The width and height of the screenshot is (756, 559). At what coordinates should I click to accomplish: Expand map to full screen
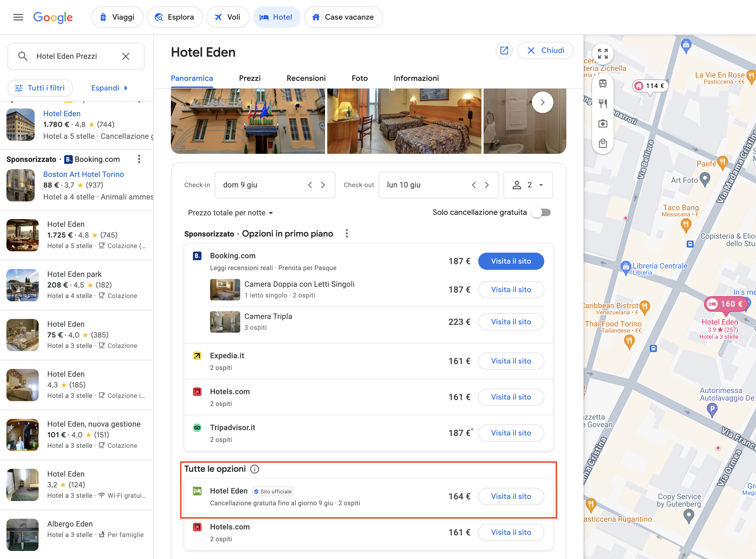click(x=603, y=54)
